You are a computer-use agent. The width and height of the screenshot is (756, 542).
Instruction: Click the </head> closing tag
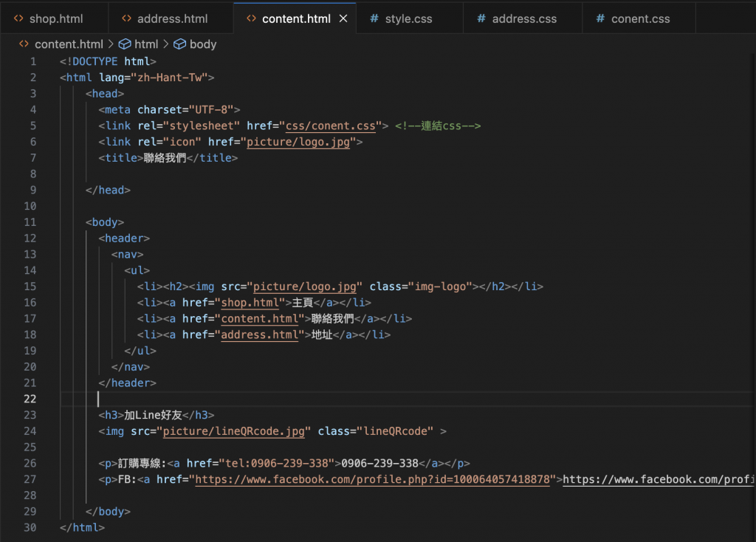(x=108, y=190)
